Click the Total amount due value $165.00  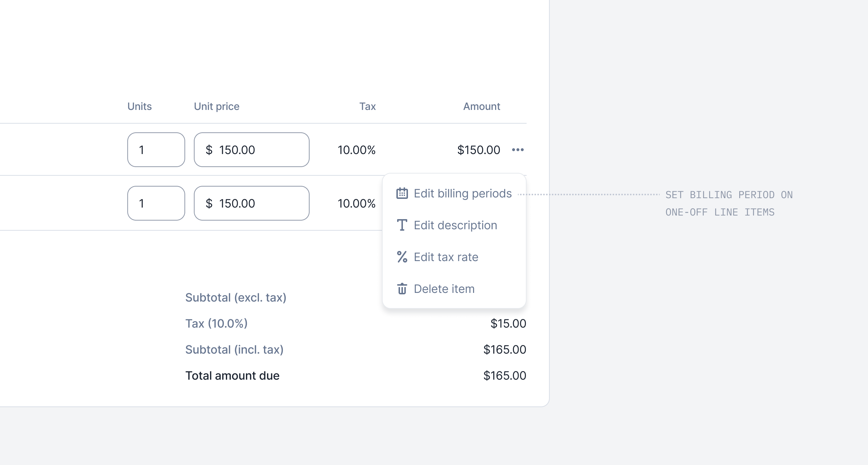pyautogui.click(x=505, y=376)
